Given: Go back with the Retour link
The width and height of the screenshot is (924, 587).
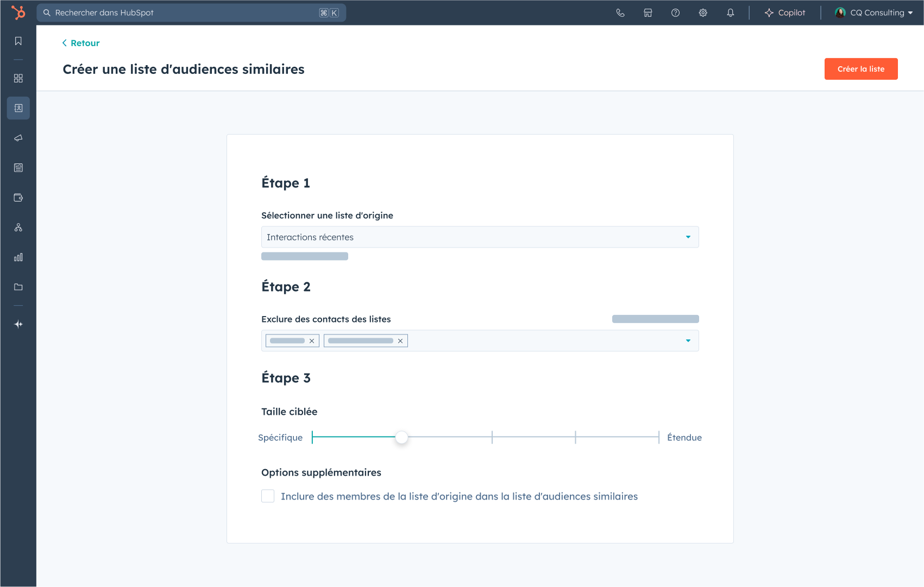Looking at the screenshot, I should [81, 43].
